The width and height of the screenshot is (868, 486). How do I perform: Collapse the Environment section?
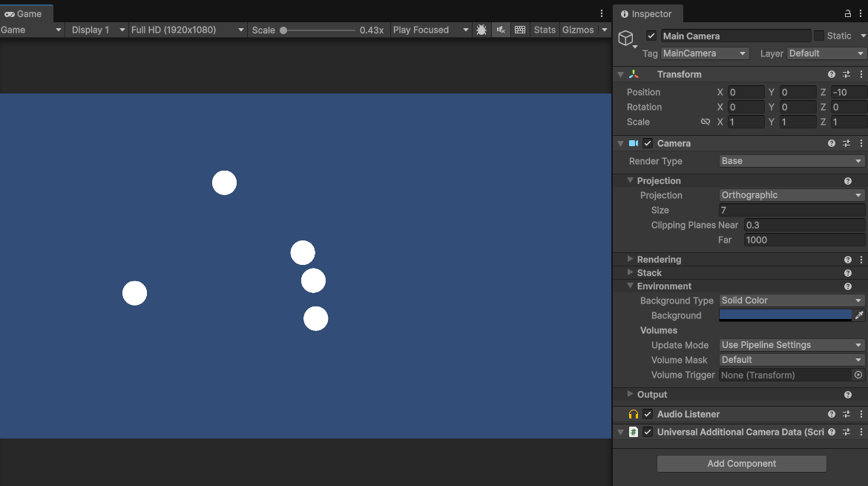coord(630,286)
